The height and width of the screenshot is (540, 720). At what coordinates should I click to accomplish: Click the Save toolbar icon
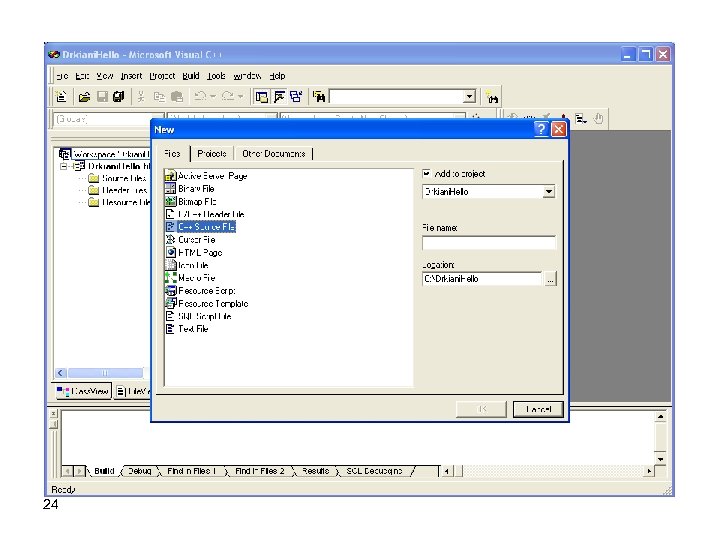tap(102, 97)
